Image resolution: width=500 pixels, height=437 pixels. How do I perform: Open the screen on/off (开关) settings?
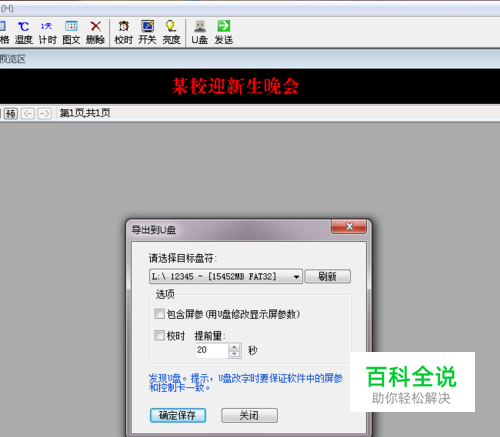point(147,32)
